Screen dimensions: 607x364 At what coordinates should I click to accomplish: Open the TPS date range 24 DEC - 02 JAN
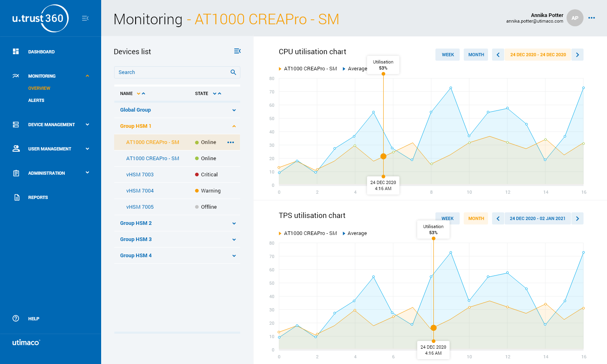(x=538, y=218)
